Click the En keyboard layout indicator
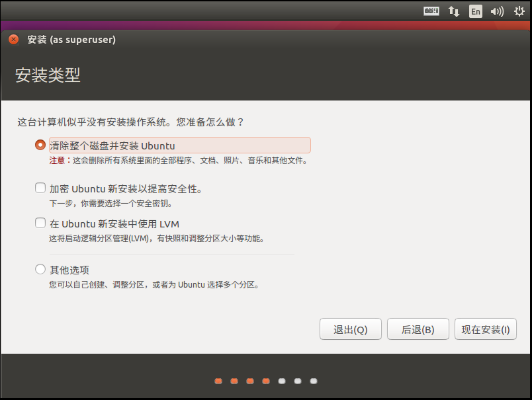Image resolution: width=532 pixels, height=400 pixels. (475, 11)
